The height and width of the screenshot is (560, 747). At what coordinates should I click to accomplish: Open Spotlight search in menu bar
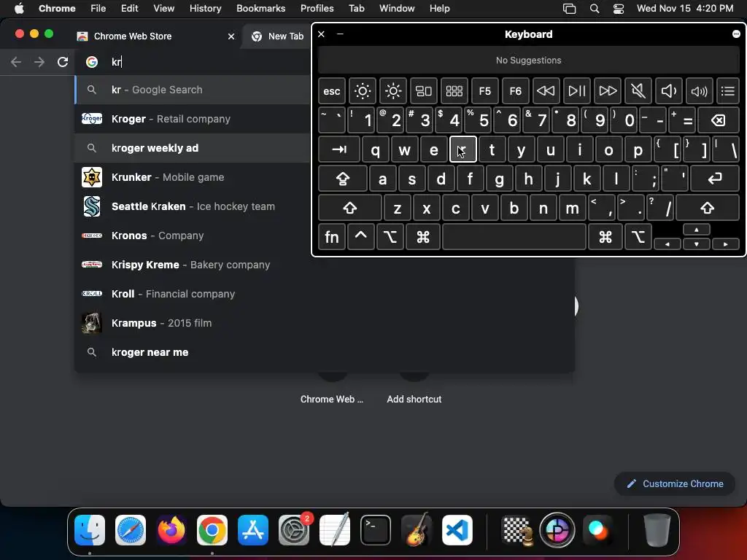[x=595, y=8]
